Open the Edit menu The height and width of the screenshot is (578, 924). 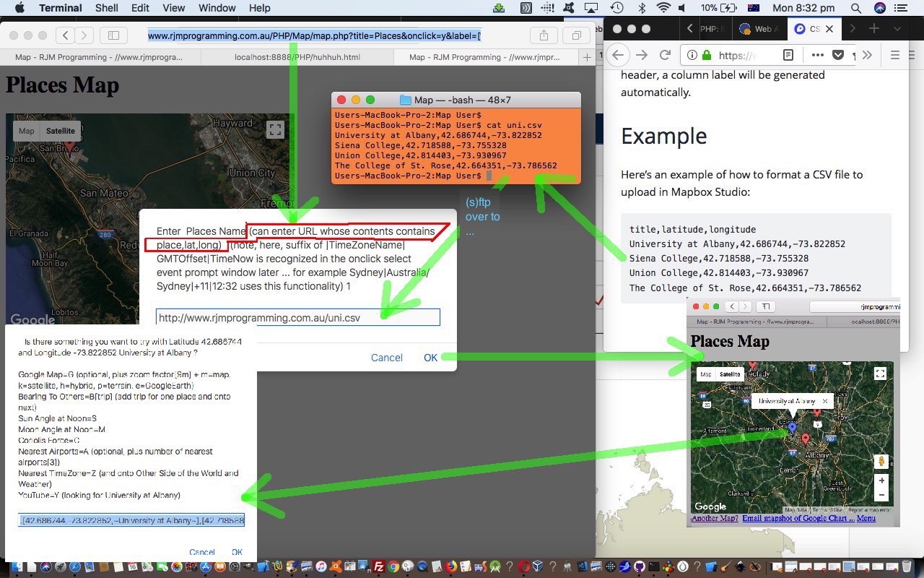(140, 8)
